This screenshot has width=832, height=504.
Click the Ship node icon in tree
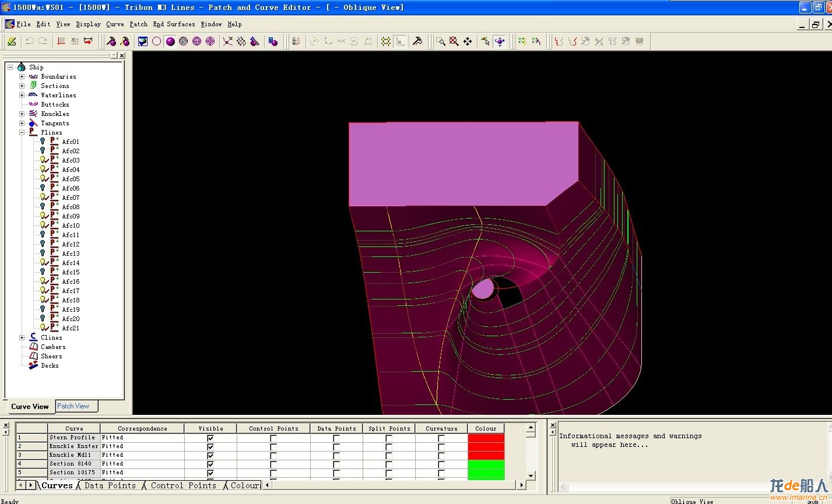[x=22, y=67]
